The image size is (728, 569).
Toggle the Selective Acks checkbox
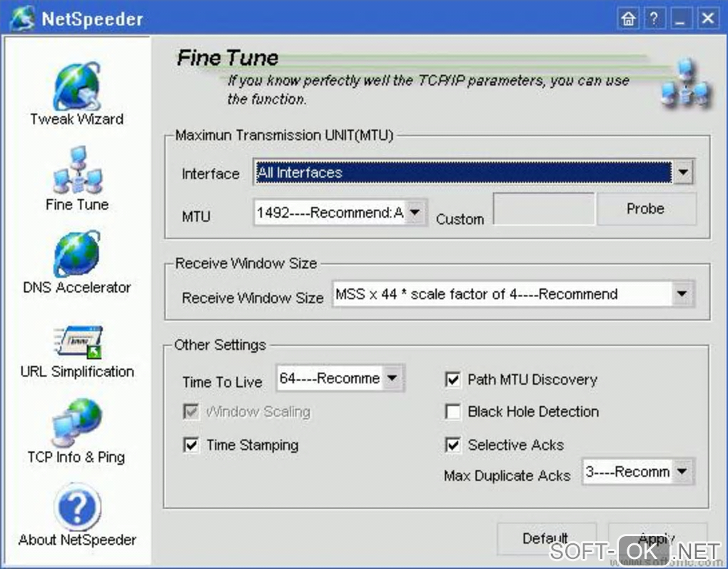[453, 445]
